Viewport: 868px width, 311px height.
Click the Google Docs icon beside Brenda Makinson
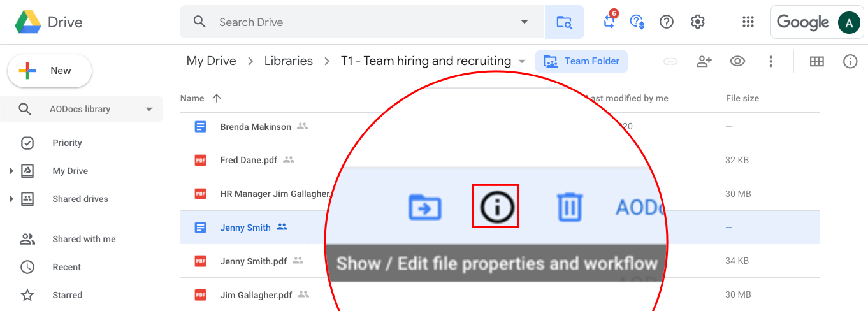pos(201,127)
